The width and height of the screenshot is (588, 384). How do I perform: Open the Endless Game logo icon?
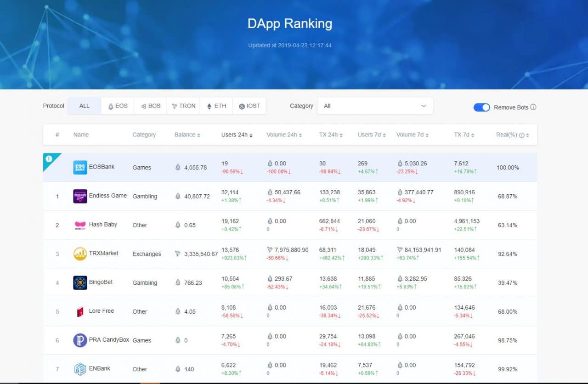pyautogui.click(x=80, y=196)
